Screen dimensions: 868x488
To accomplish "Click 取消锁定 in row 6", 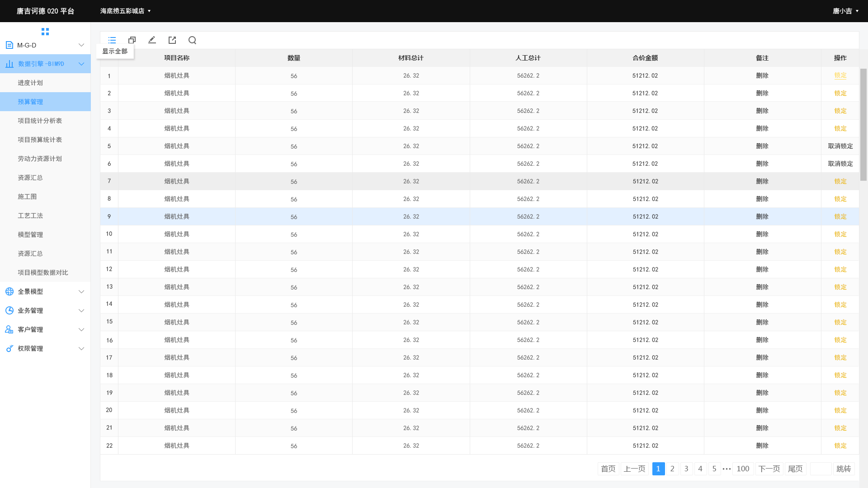I will (840, 164).
